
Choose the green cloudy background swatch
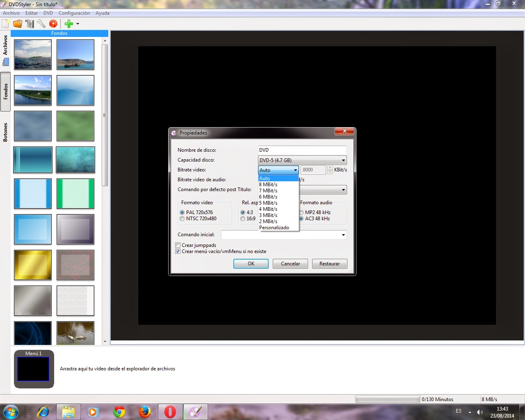(75, 126)
